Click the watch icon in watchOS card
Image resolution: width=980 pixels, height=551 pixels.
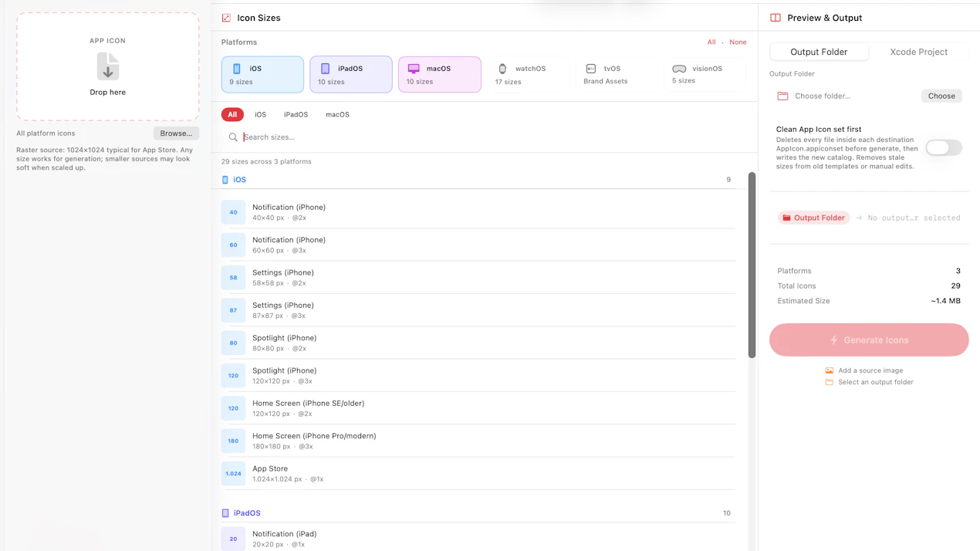click(x=502, y=69)
